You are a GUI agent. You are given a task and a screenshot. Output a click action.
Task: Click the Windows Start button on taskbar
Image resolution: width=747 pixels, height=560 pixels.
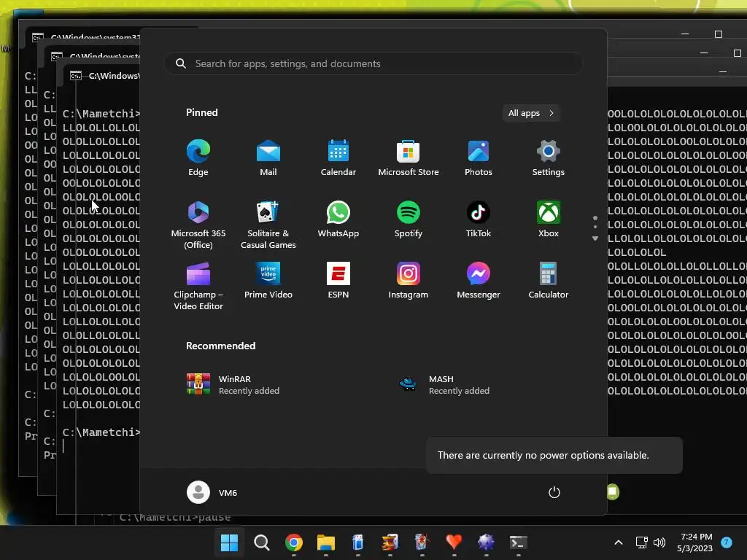(x=229, y=542)
